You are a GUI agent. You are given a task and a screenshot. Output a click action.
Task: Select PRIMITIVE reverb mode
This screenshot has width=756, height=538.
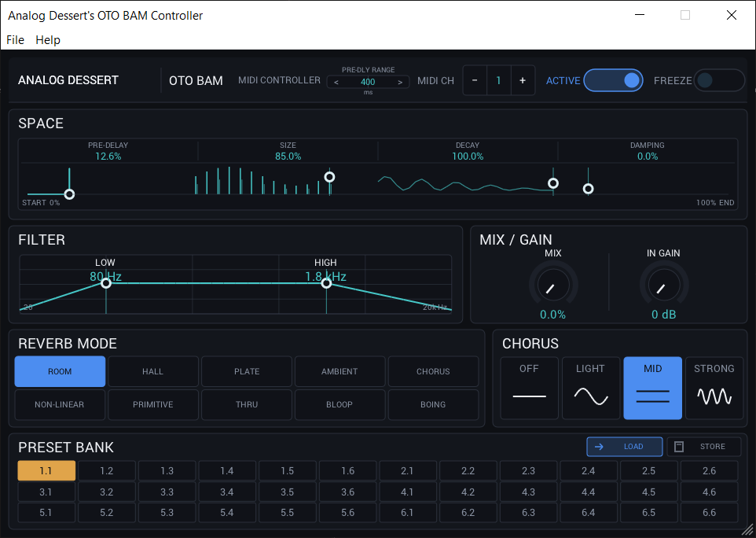point(152,404)
